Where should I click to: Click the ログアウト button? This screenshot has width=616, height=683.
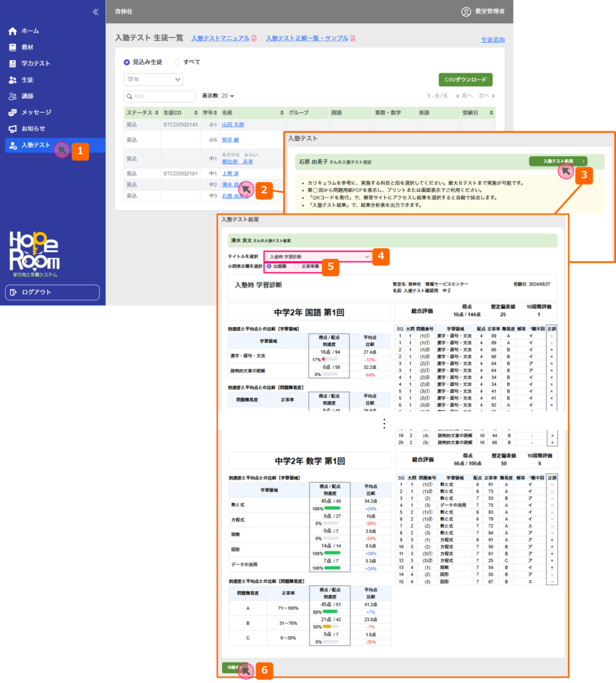tap(52, 292)
